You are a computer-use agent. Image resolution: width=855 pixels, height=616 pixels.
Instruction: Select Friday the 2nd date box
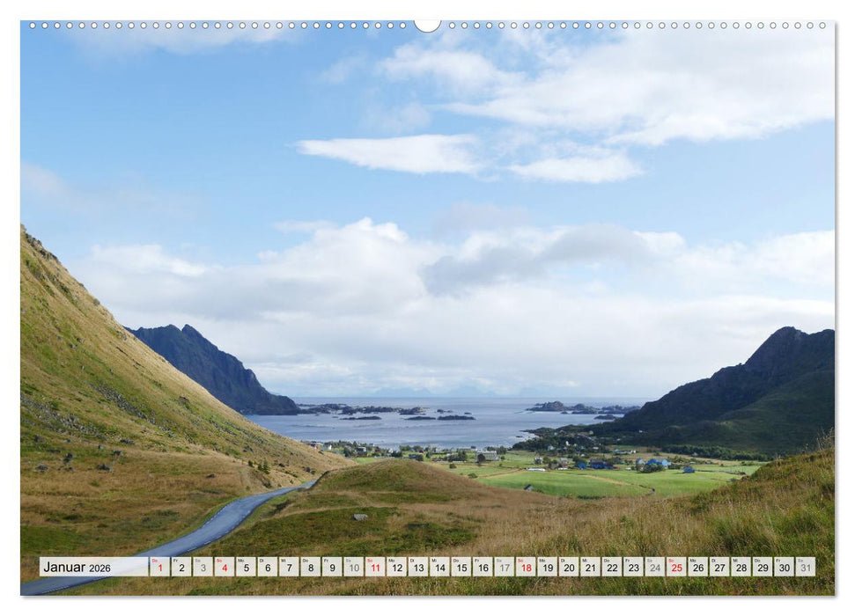pyautogui.click(x=181, y=567)
